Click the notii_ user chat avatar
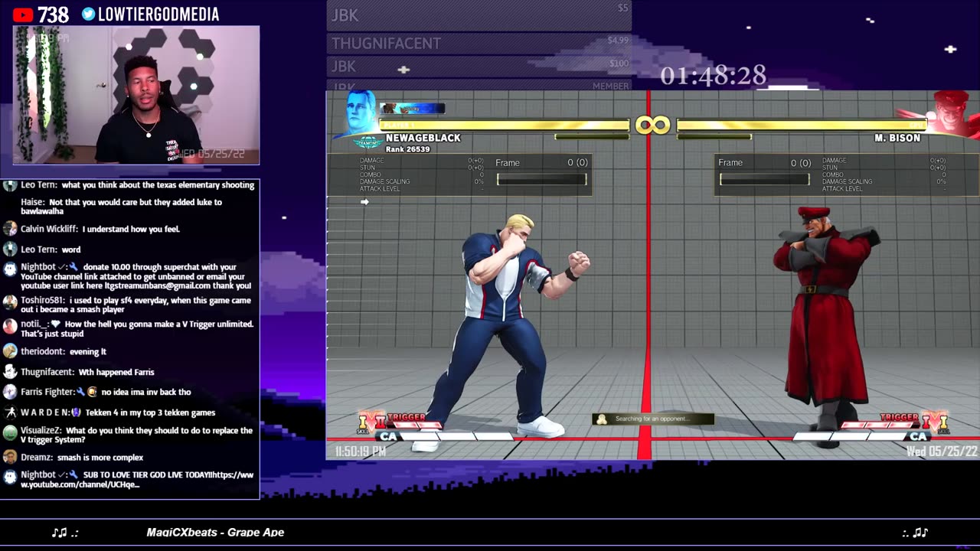The width and height of the screenshot is (980, 551). click(10, 326)
